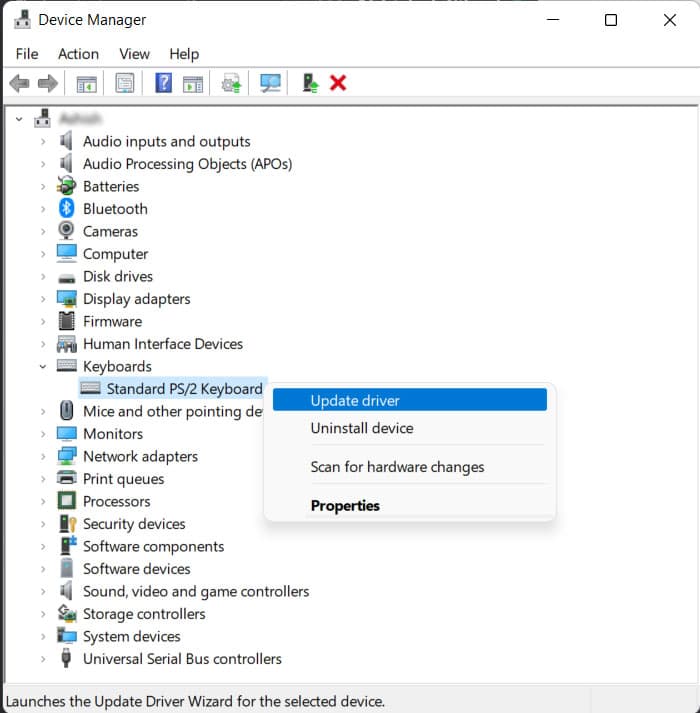Select the Monitors label
The width and height of the screenshot is (700, 713).
click(113, 434)
